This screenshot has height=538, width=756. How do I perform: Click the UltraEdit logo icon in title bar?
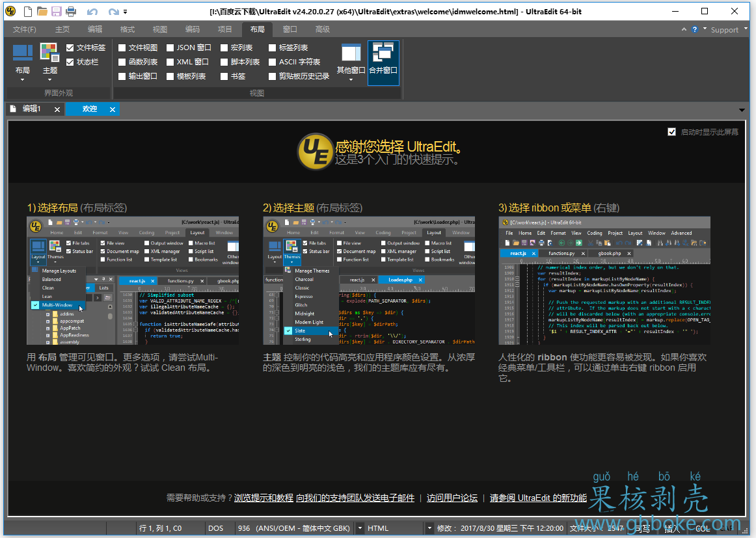[x=10, y=11]
